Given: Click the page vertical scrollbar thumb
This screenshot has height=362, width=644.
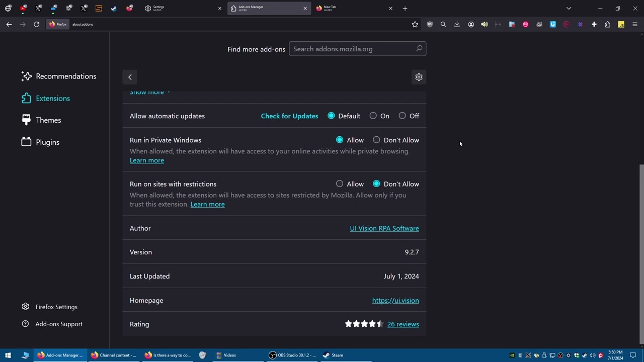Looking at the screenshot, I should pyautogui.click(x=641, y=254).
